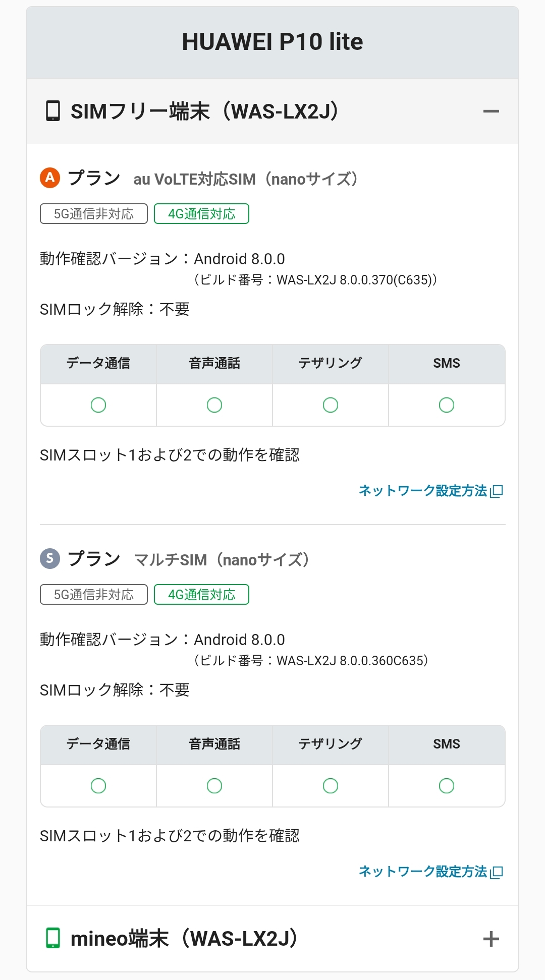The image size is (545, 980).
Task: Click Aプラン 音声通話 column header
Action: (214, 364)
